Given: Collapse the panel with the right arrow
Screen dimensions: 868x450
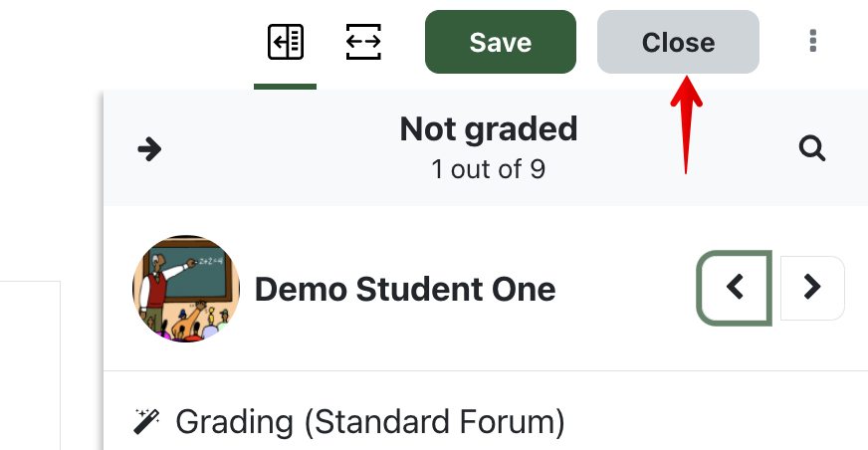Looking at the screenshot, I should pos(149,149).
